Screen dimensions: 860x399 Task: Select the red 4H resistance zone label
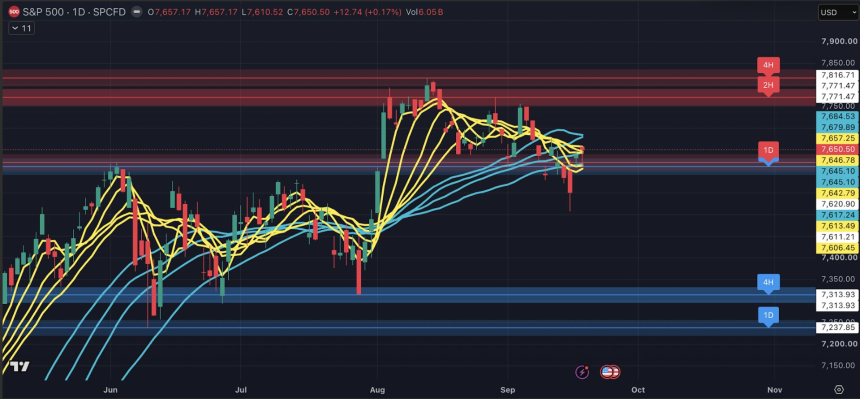tap(768, 65)
